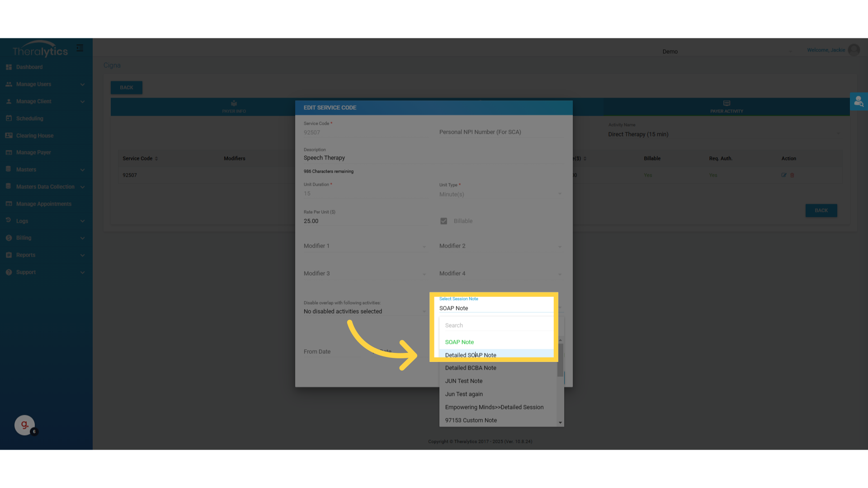Image resolution: width=868 pixels, height=488 pixels.
Task: Click the Clearing House sidebar icon
Action: [9, 136]
